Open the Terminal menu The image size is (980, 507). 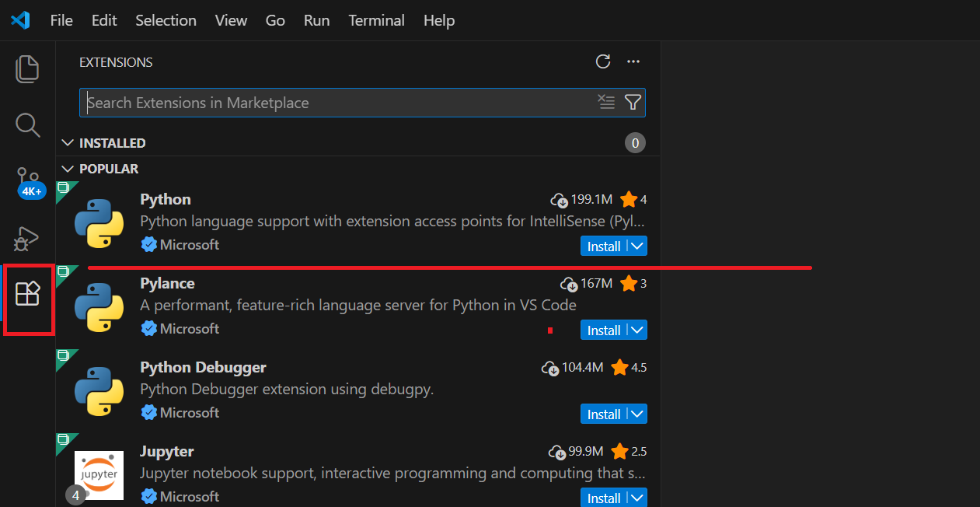click(376, 20)
